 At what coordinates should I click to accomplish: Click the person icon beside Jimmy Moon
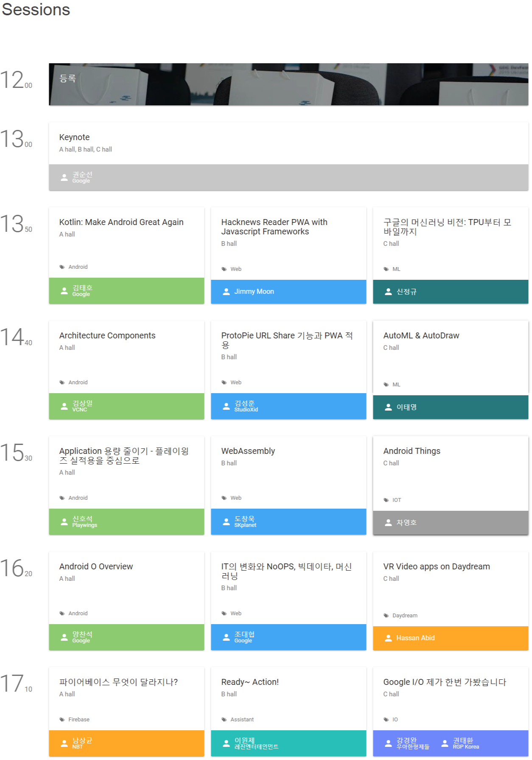point(226,292)
